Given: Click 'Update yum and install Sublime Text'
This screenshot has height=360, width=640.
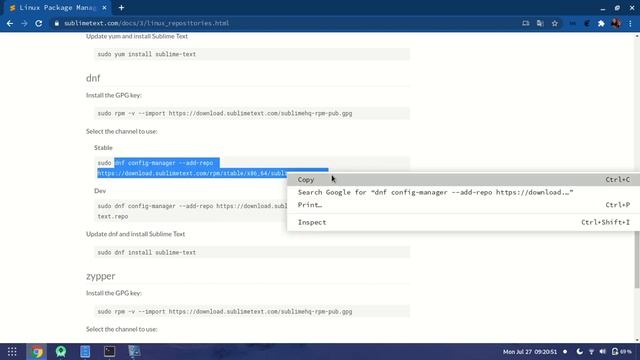Looking at the screenshot, I should click(137, 36).
